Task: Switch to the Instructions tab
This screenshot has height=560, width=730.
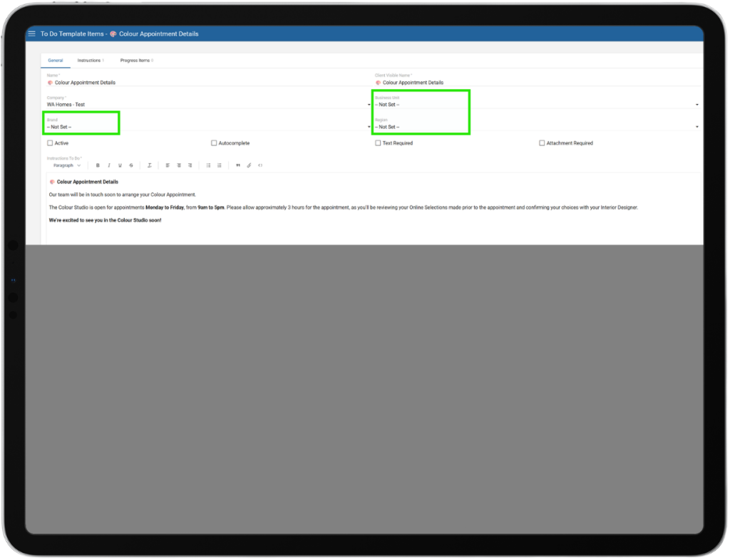Action: tap(91, 61)
